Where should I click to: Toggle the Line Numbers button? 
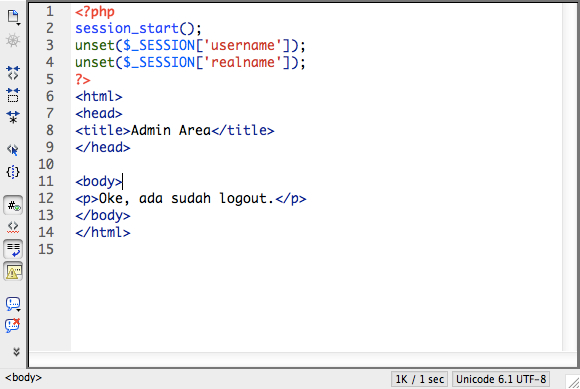(x=13, y=206)
